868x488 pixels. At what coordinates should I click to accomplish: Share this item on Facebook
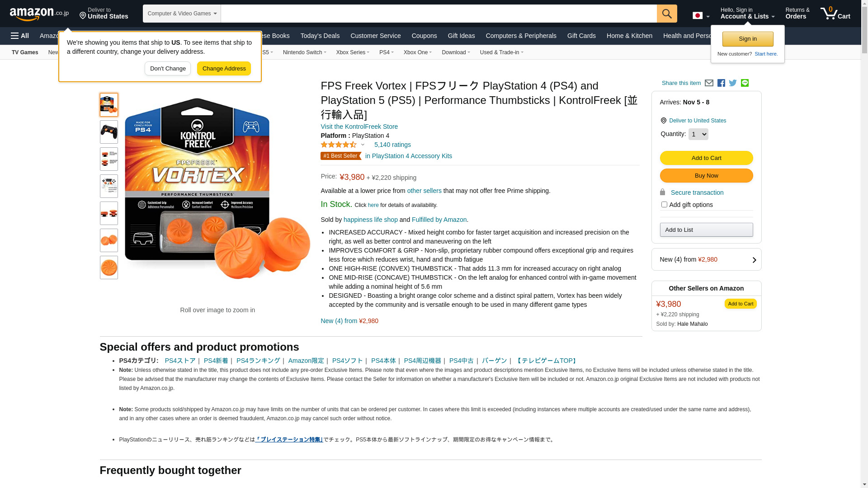point(721,83)
